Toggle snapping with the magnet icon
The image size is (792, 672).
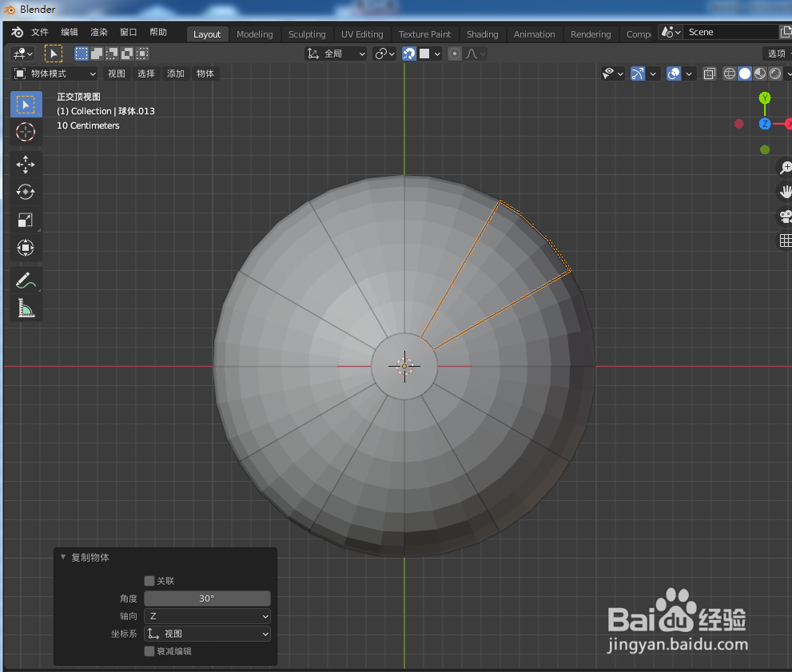coord(408,53)
